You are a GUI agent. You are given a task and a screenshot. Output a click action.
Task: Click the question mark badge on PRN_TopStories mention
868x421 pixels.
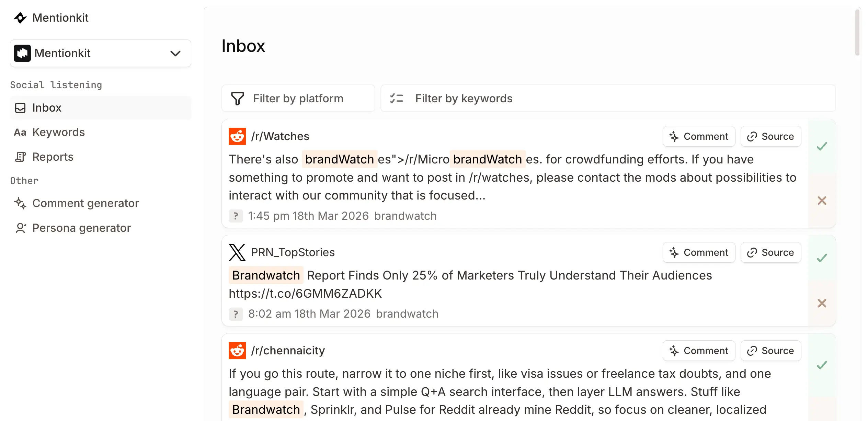(236, 314)
